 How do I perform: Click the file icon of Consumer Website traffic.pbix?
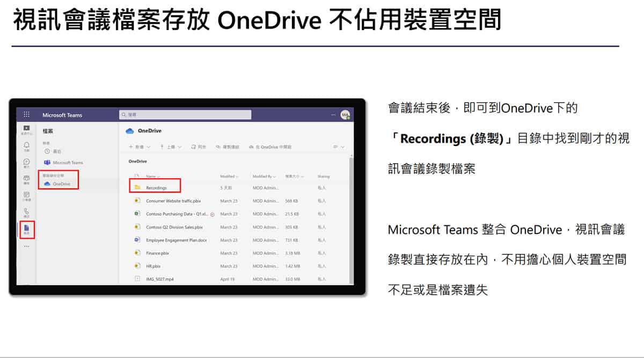[x=137, y=201]
